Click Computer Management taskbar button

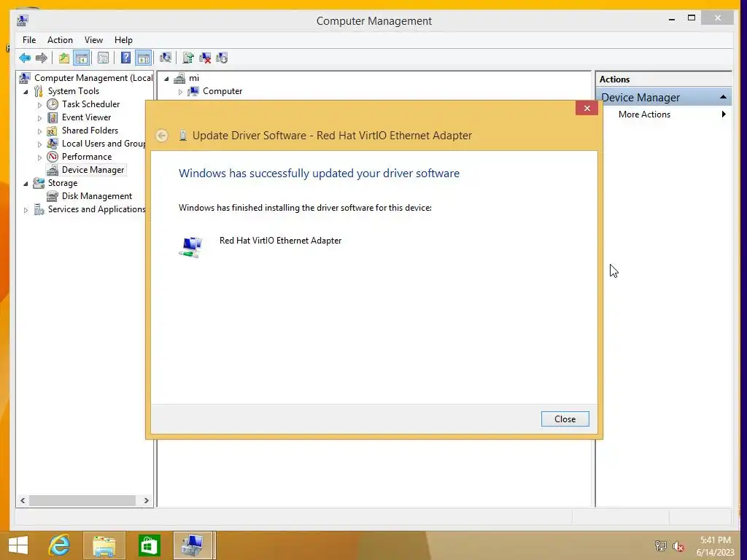point(194,545)
